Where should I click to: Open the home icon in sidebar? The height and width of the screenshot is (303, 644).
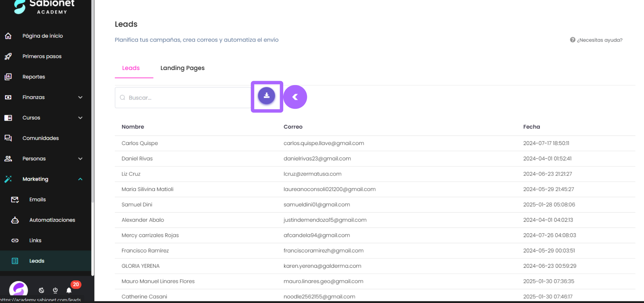[x=8, y=36]
